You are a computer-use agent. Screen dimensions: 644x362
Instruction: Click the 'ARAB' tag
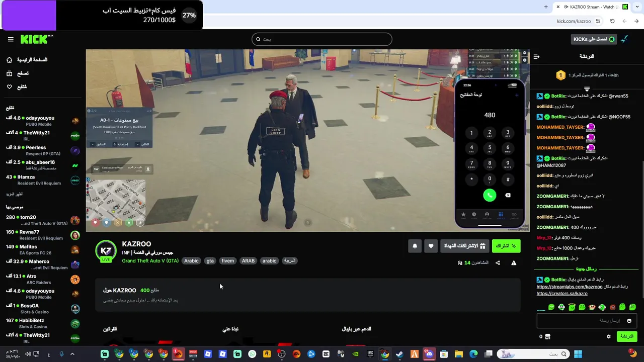pyautogui.click(x=248, y=261)
